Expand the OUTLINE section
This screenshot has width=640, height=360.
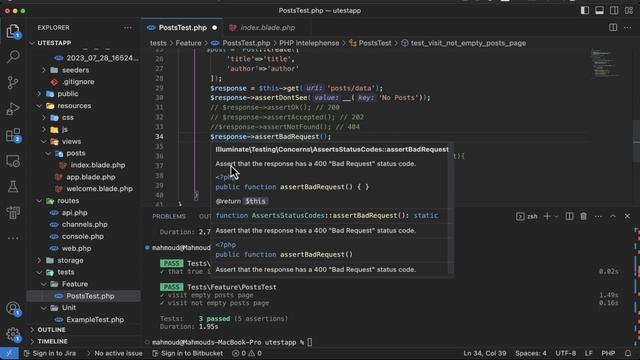point(51,330)
